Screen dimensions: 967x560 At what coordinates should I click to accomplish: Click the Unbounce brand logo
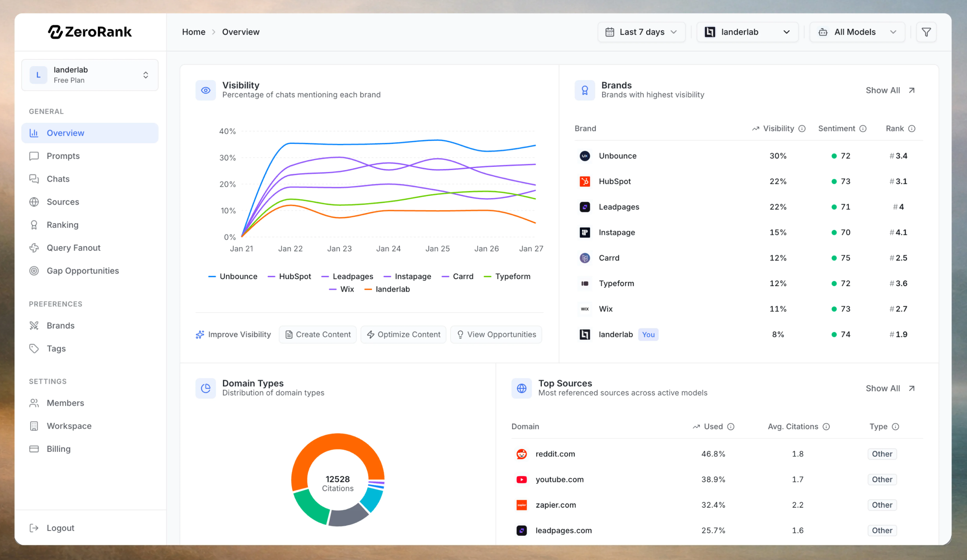coord(585,156)
